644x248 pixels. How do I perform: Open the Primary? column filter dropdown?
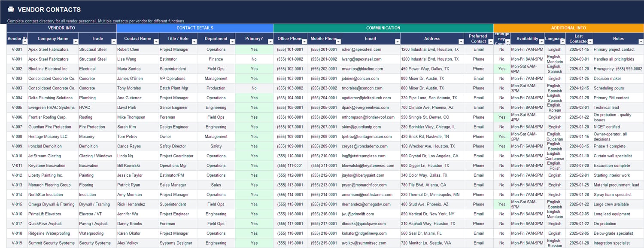point(270,42)
